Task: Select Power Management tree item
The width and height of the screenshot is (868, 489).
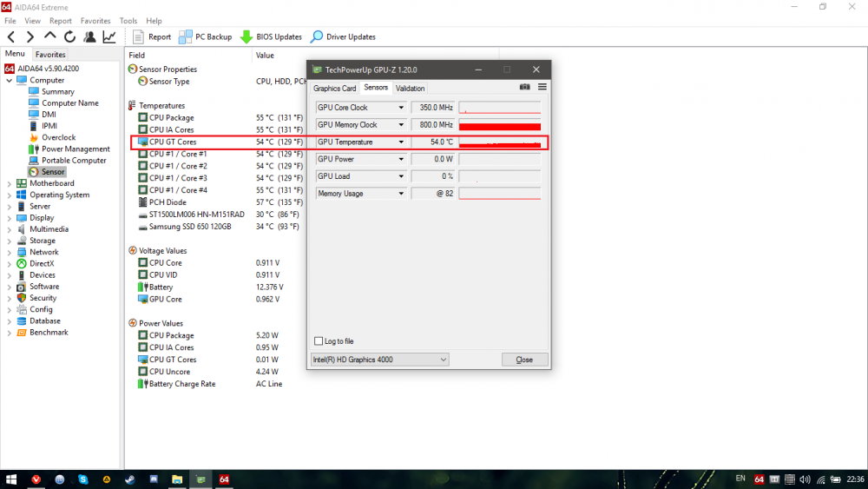Action: tap(76, 149)
